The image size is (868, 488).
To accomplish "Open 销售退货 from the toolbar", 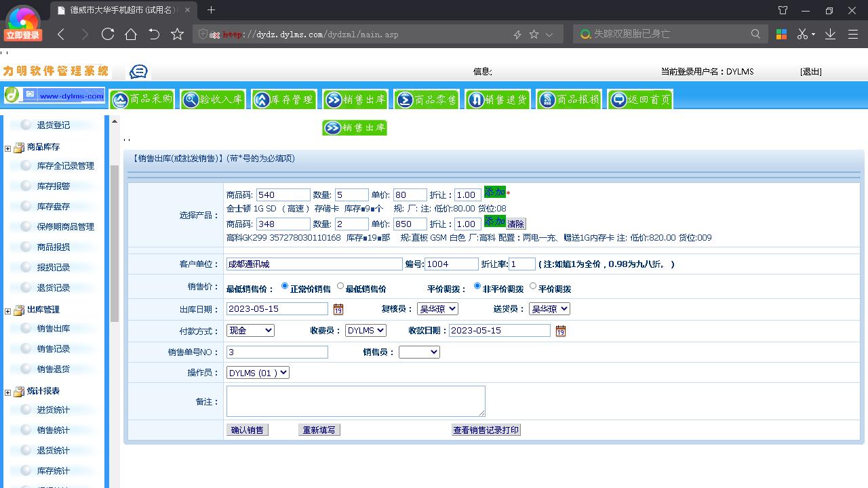I will pyautogui.click(x=498, y=99).
